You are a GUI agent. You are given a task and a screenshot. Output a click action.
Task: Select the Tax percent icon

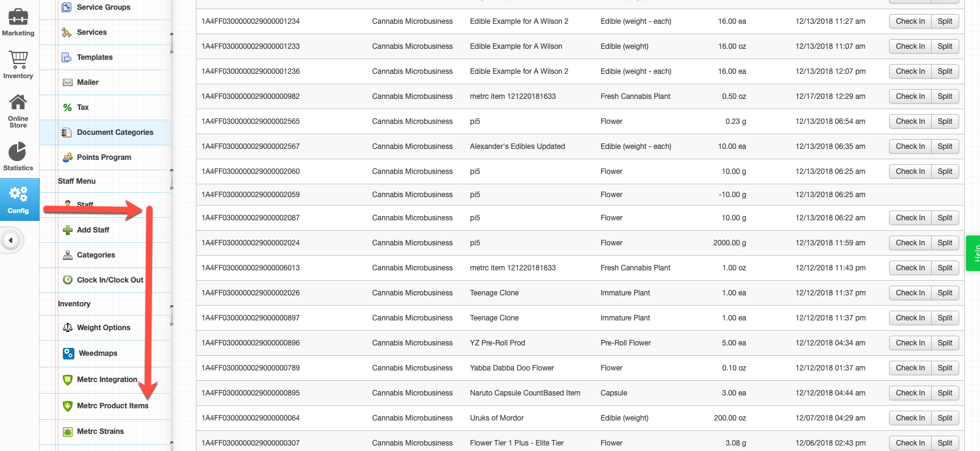point(67,107)
